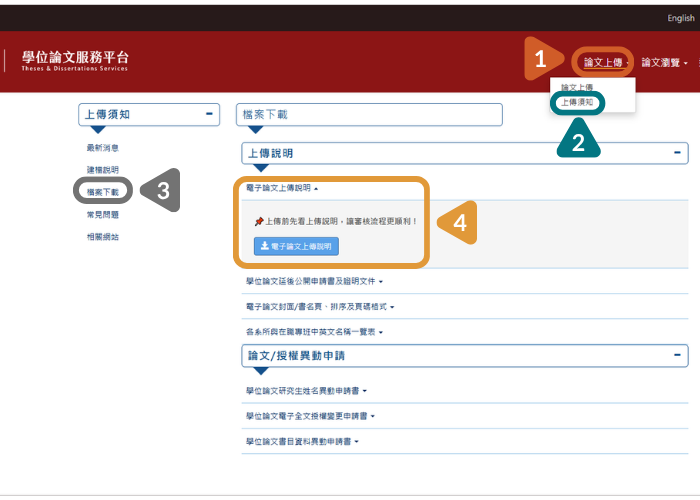Viewport: 700px width, 500px height.
Task: Expand 學位論文研究生姓名異動申請書
Action: [x=306, y=391]
